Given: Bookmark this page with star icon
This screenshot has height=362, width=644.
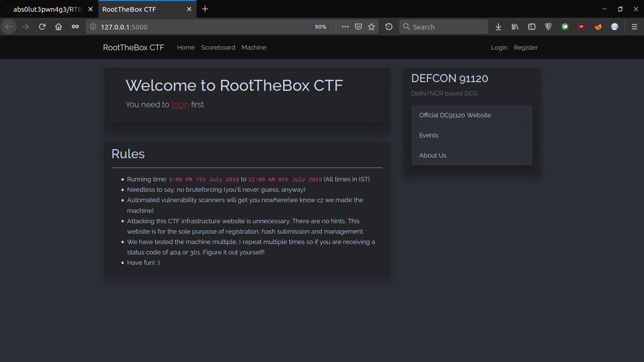Looking at the screenshot, I should click(x=371, y=27).
